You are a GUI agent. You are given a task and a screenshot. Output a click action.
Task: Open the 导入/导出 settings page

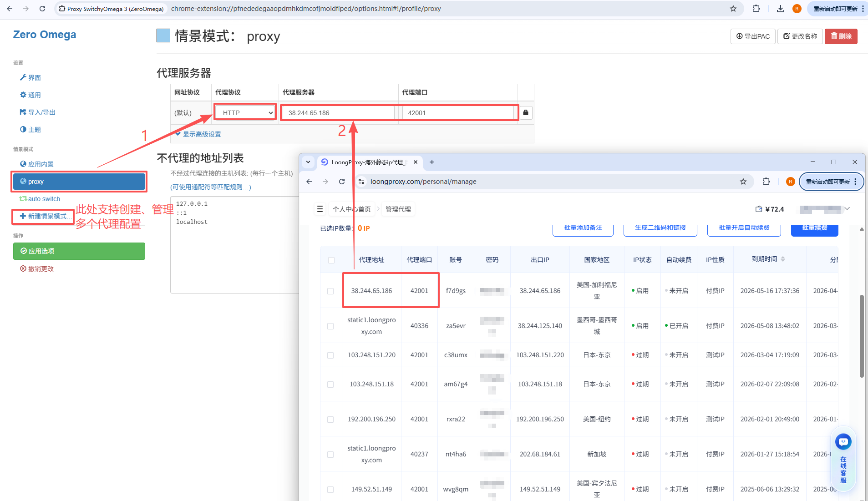click(x=41, y=112)
